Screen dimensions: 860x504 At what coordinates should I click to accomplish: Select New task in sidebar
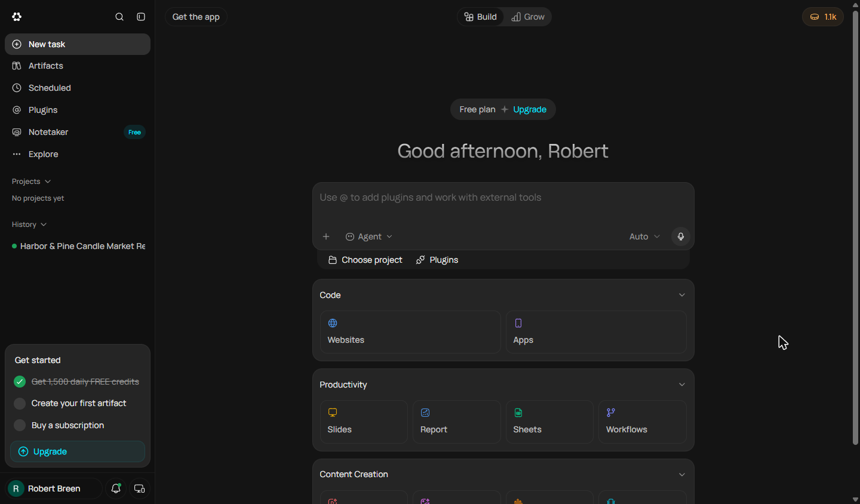(78, 44)
